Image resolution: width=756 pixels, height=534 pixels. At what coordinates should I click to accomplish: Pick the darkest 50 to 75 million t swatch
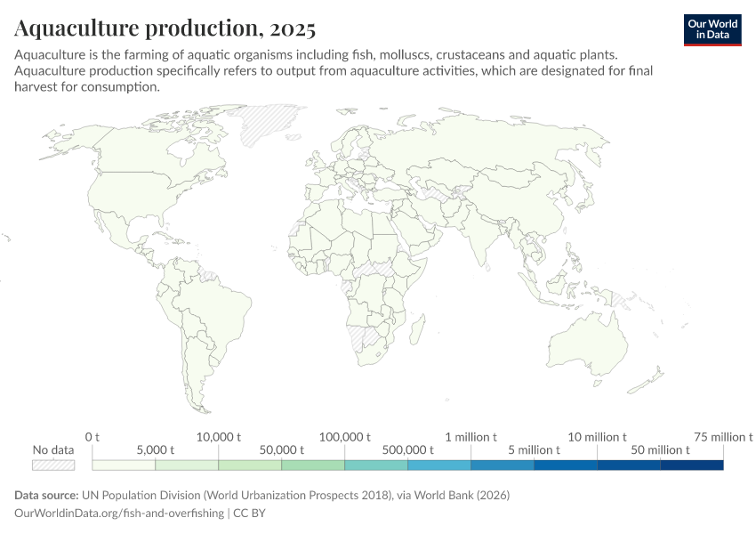pos(692,465)
